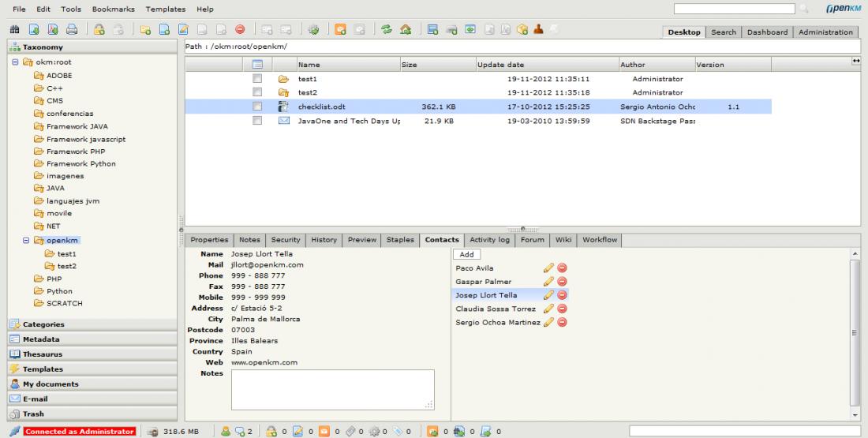Click the yellow box package toolbar icon
The image size is (868, 438).
pos(522,29)
